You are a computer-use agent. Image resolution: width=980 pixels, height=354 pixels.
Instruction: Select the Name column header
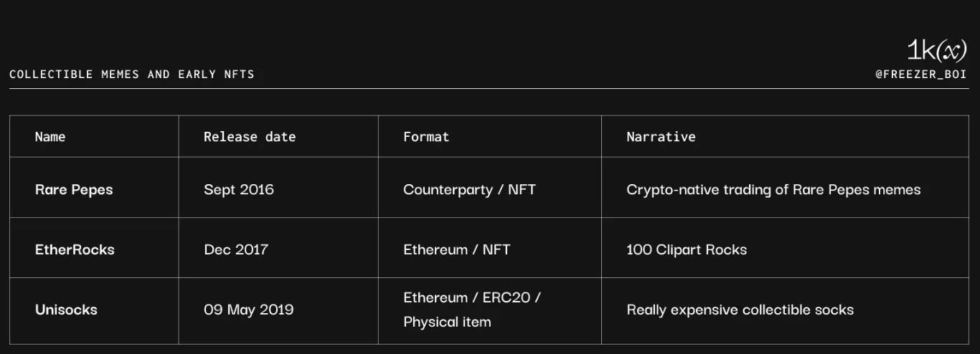click(50, 137)
